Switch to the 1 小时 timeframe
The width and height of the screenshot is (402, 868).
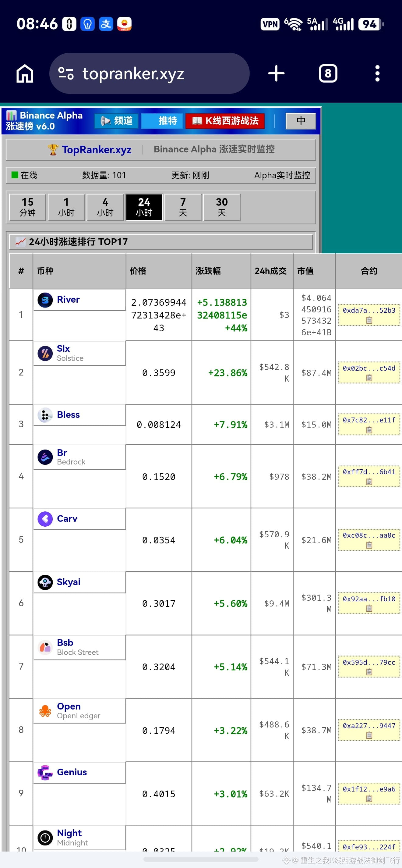pyautogui.click(x=66, y=207)
